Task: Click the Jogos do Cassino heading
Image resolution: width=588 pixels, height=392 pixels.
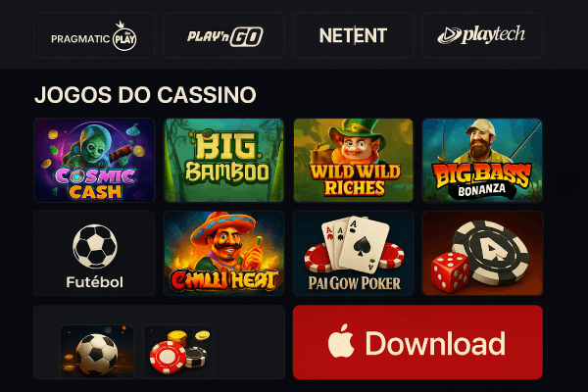Action: pos(145,94)
